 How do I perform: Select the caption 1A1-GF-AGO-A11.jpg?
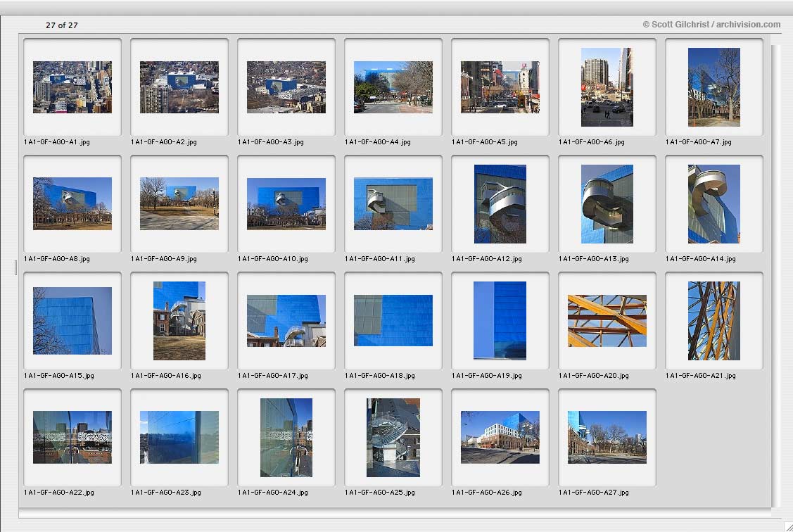tap(380, 259)
